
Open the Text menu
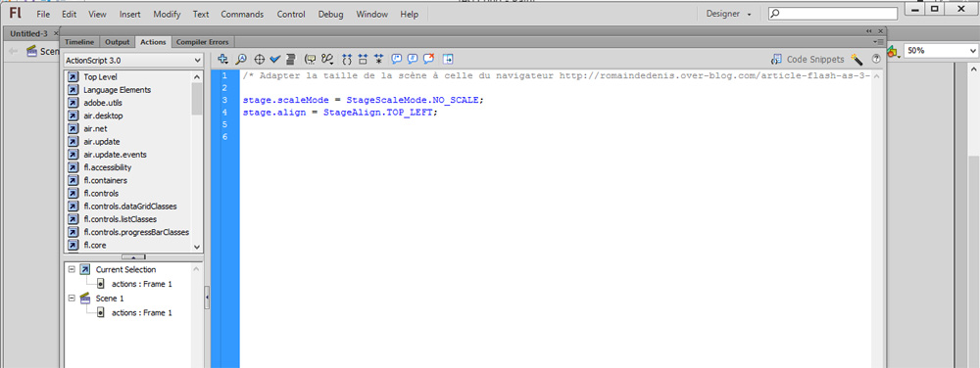tap(201, 14)
